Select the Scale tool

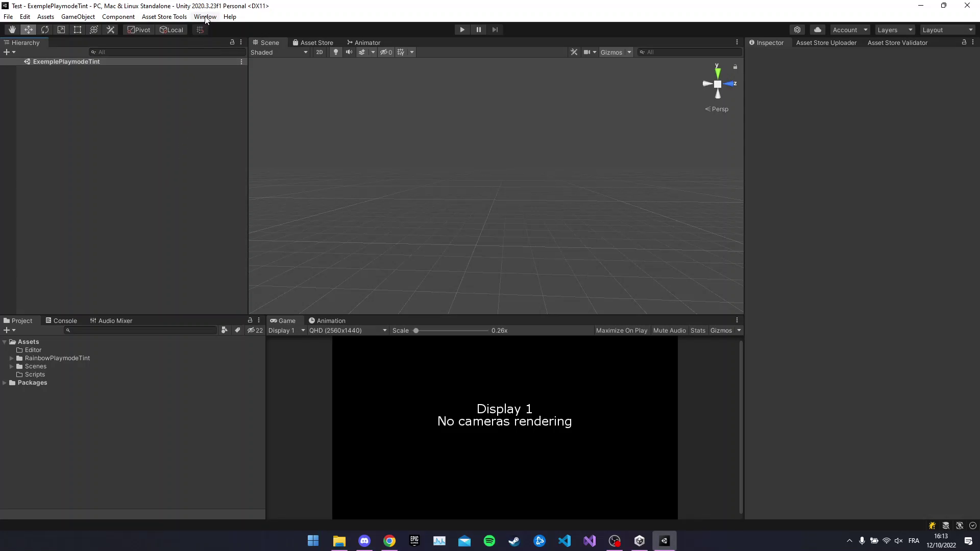click(x=61, y=30)
